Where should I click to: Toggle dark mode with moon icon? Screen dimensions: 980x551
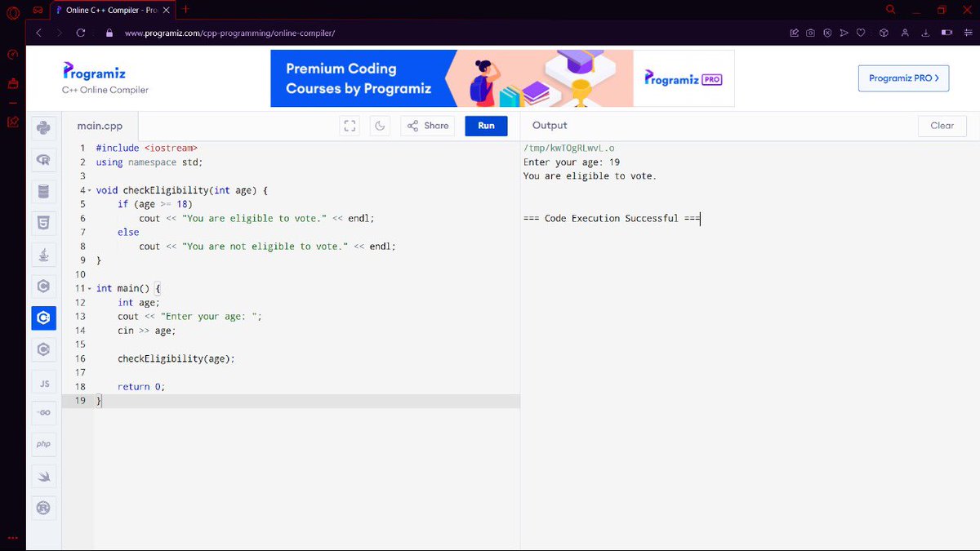[380, 126]
